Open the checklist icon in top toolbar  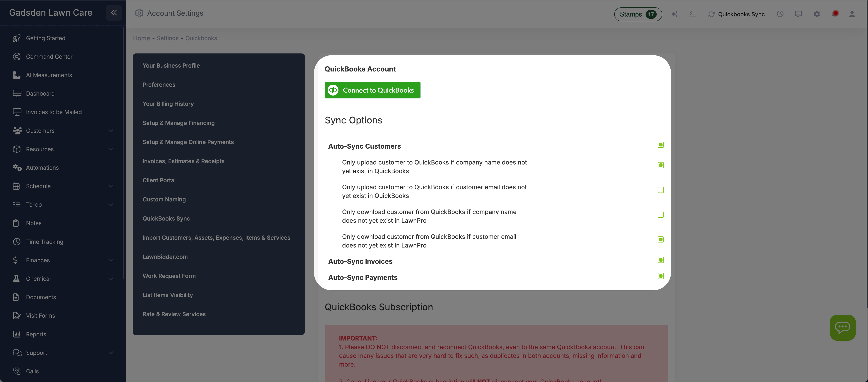pyautogui.click(x=693, y=14)
